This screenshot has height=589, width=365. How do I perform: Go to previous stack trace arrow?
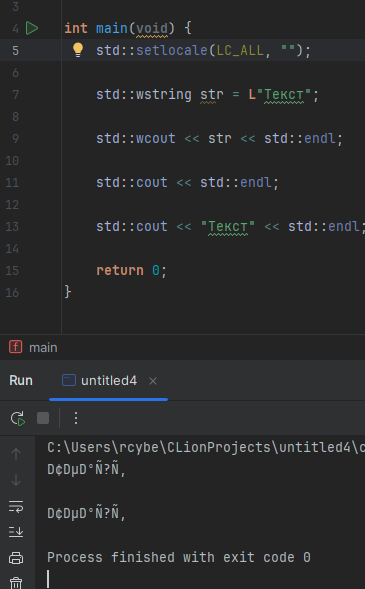tap(16, 454)
